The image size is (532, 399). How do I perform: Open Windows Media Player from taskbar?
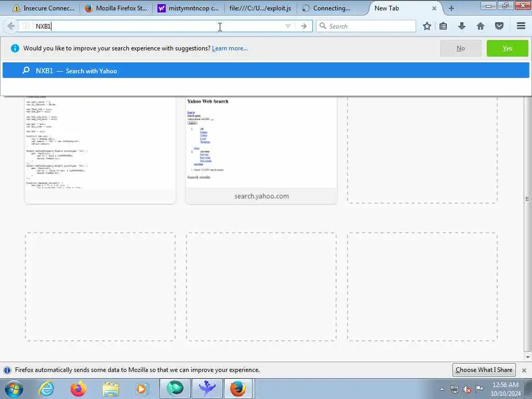tap(142, 389)
